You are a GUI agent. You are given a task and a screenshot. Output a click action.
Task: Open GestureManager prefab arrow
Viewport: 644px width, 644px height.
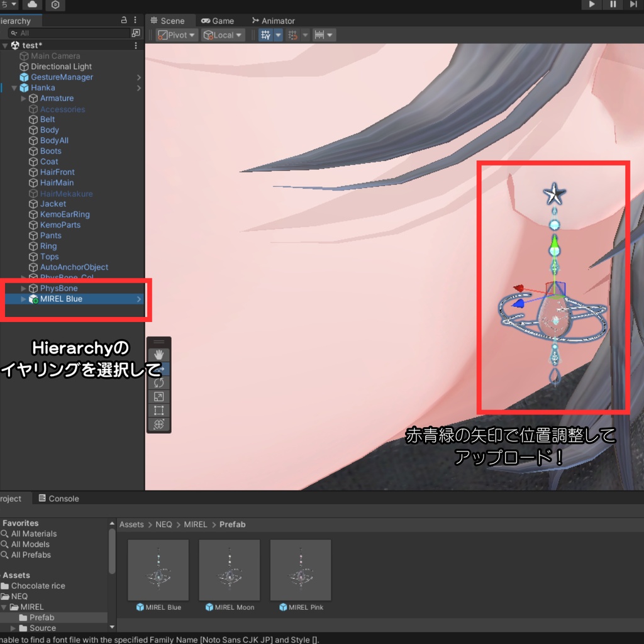(x=138, y=77)
